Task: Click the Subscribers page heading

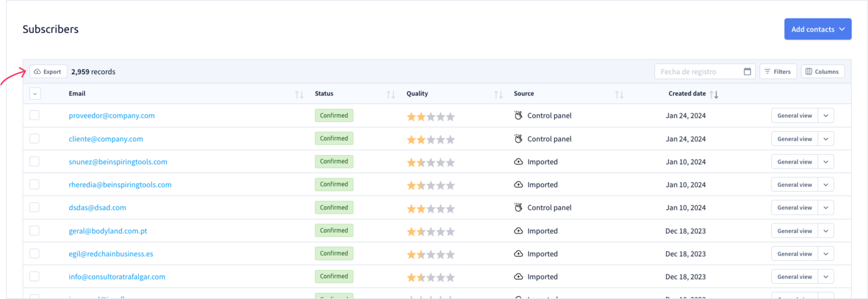Action: click(51, 29)
